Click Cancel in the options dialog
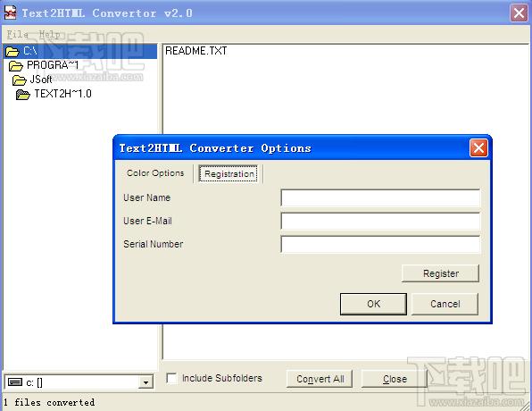Viewport: 532px width, 411px height. pos(445,304)
